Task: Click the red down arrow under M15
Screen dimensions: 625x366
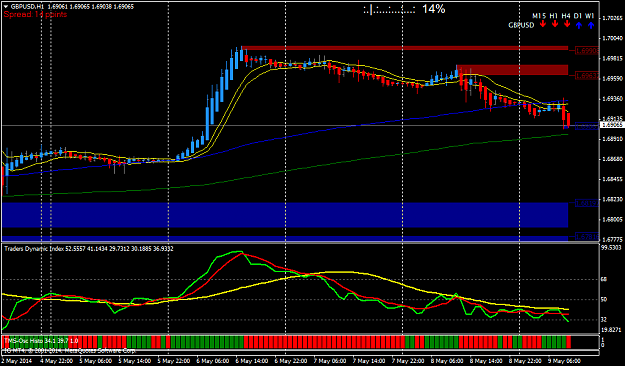Action: 542,25
